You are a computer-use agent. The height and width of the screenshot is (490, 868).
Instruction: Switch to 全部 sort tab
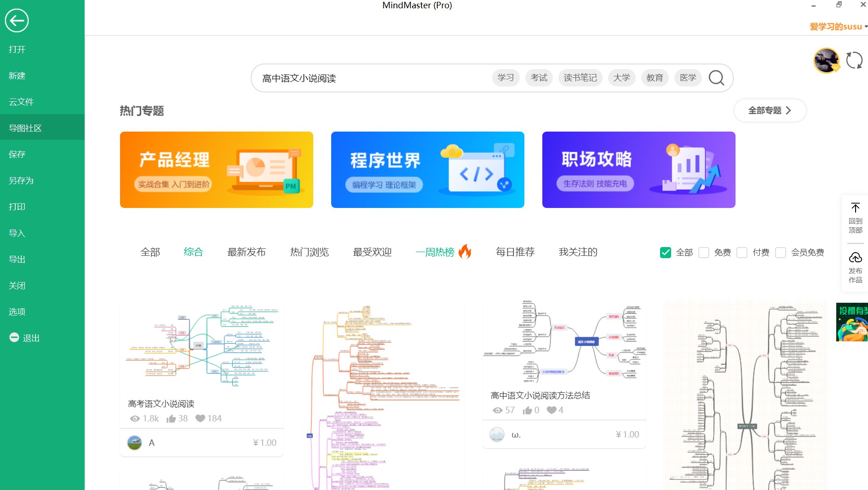pos(150,252)
